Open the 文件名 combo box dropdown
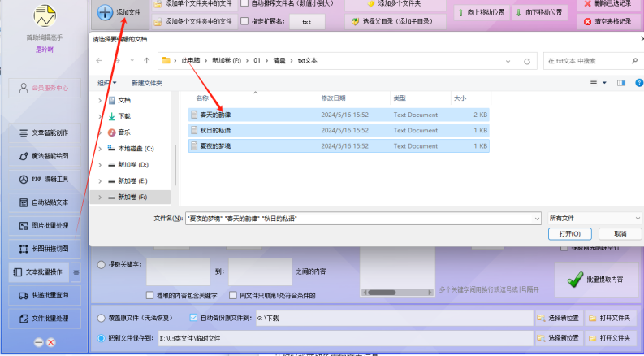Viewport: 644px width, 356px height. coord(537,219)
